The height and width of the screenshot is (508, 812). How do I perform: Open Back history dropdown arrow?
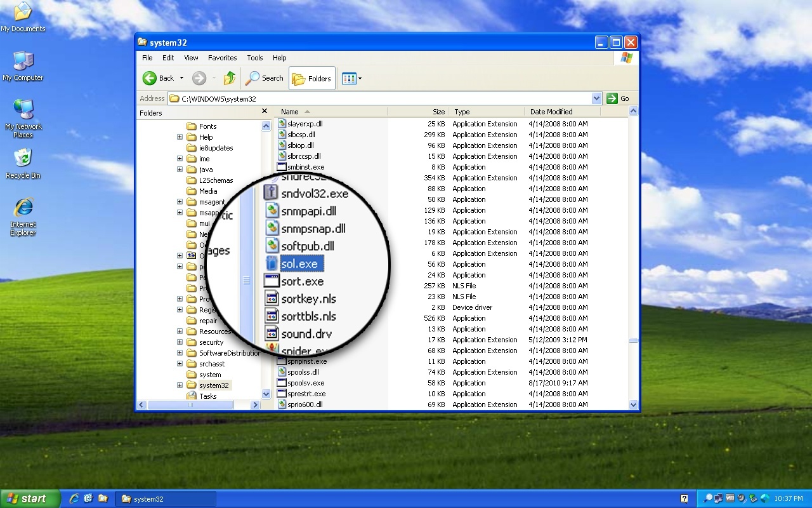pyautogui.click(x=181, y=78)
